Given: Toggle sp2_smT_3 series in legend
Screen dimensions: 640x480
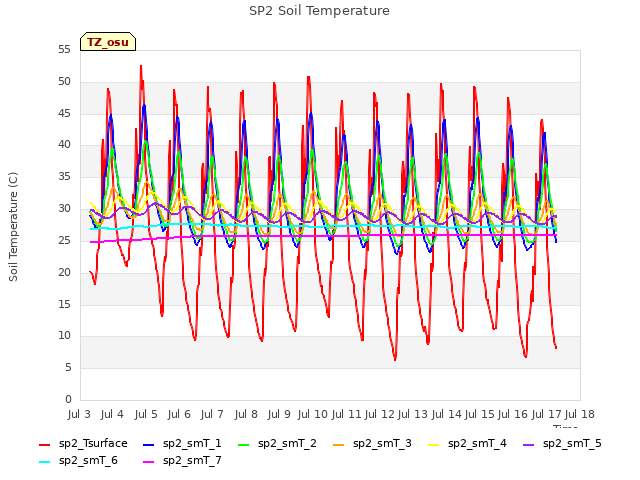Looking at the screenshot, I should click(x=373, y=444).
